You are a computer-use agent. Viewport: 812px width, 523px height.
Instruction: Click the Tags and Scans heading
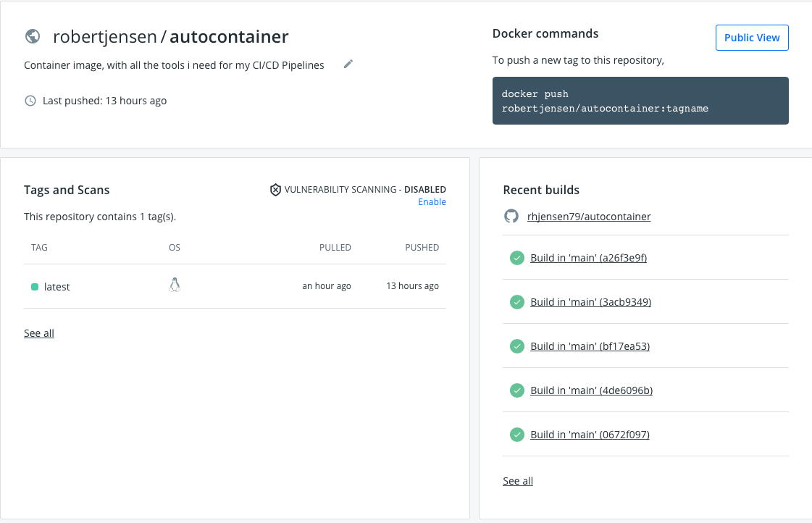67,190
